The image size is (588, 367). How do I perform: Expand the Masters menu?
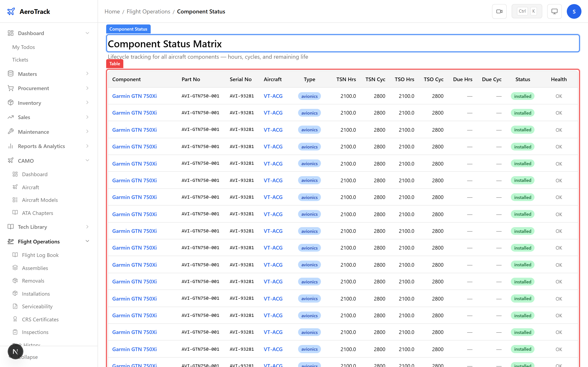[x=87, y=74]
